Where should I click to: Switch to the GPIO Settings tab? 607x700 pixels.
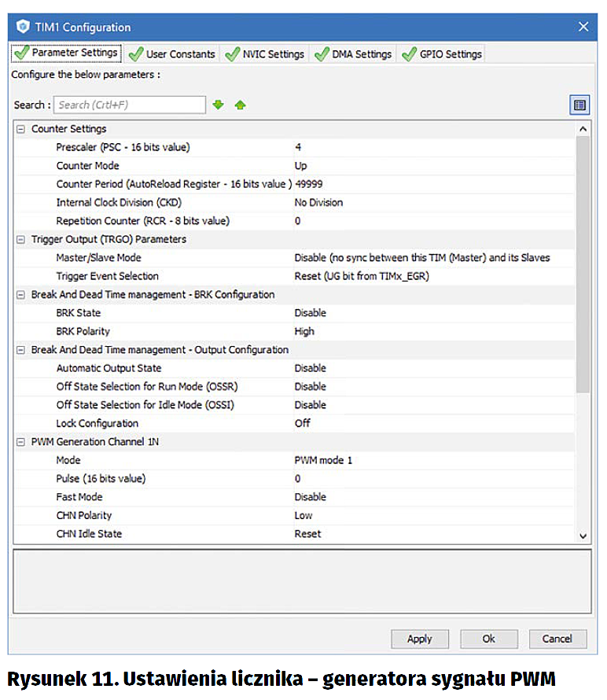442,54
